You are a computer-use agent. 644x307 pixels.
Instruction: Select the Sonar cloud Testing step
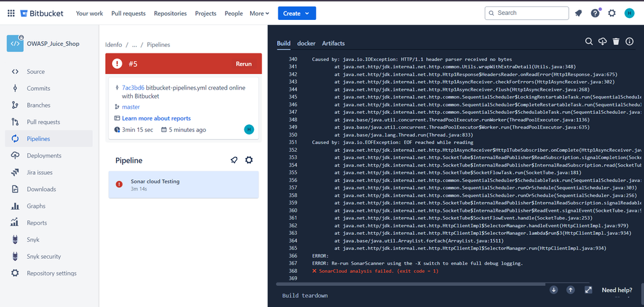pyautogui.click(x=184, y=185)
